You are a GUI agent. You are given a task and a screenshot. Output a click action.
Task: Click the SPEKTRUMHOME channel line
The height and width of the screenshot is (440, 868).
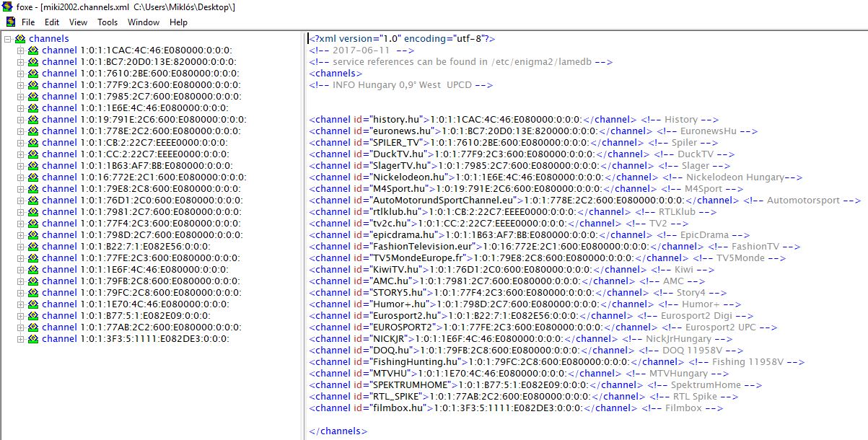tap(535, 385)
